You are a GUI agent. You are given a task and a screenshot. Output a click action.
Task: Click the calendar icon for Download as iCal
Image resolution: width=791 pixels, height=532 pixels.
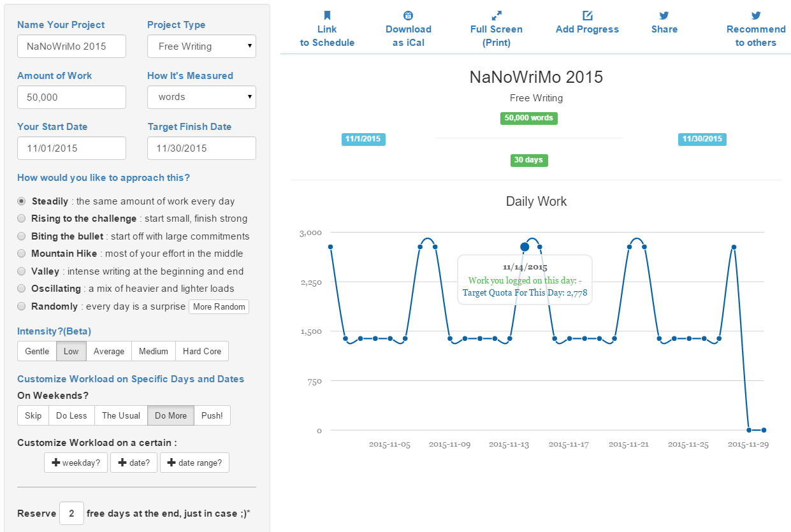click(x=408, y=15)
